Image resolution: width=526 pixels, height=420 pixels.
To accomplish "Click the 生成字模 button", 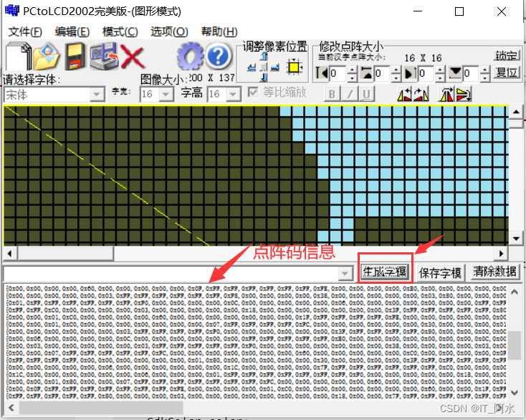I will (385, 272).
